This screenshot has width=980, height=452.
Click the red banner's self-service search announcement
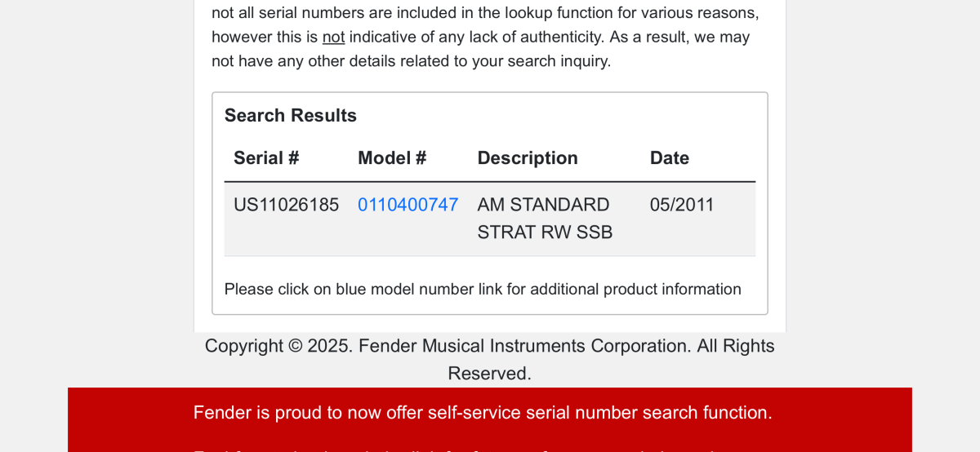pos(483,413)
